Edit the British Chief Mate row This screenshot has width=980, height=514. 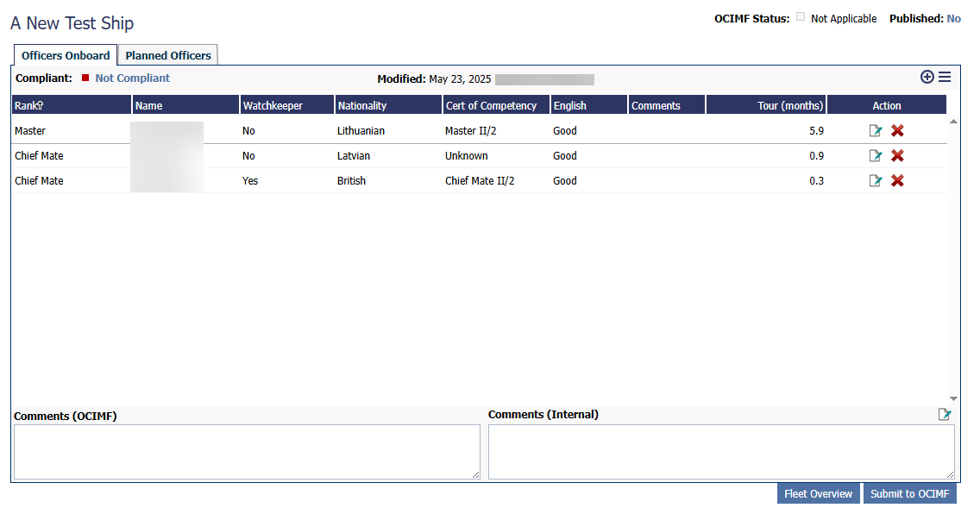tap(876, 181)
